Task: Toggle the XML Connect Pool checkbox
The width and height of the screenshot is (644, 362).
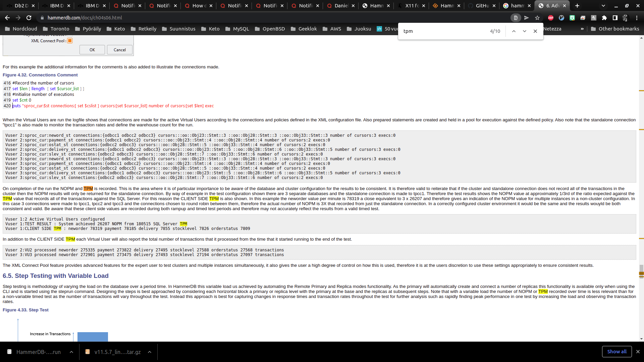Action: (70, 41)
